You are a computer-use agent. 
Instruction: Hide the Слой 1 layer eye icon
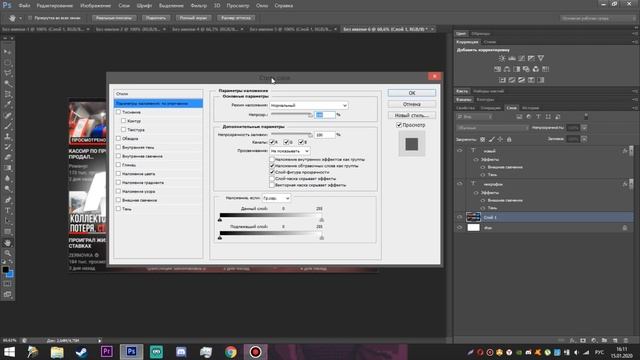tap(460, 217)
